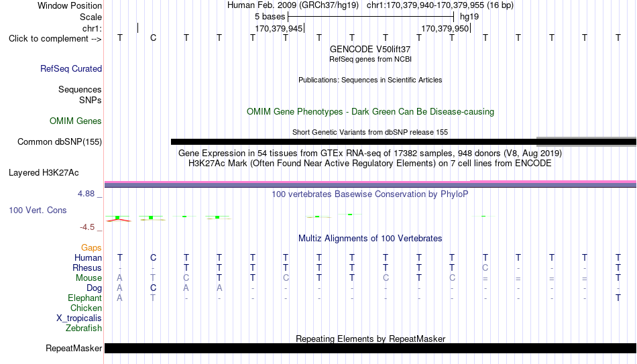This screenshot has width=637, height=364.
Task: Click the bold 'C' in the Dog row
Action: coord(153,288)
